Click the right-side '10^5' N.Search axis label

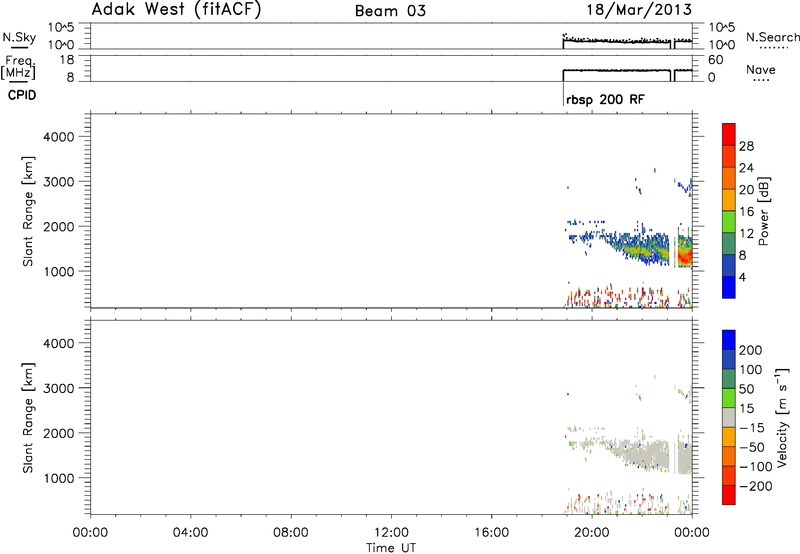point(721,27)
